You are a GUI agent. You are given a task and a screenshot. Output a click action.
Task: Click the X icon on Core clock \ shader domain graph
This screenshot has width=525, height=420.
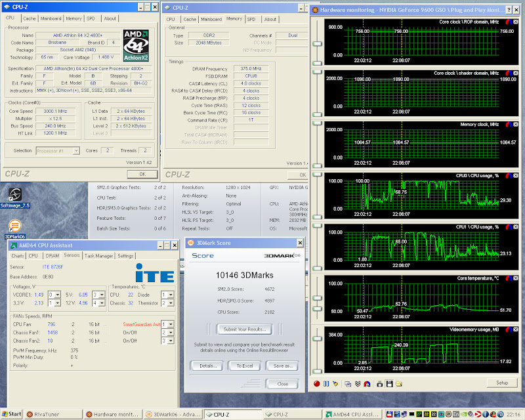[516, 73]
